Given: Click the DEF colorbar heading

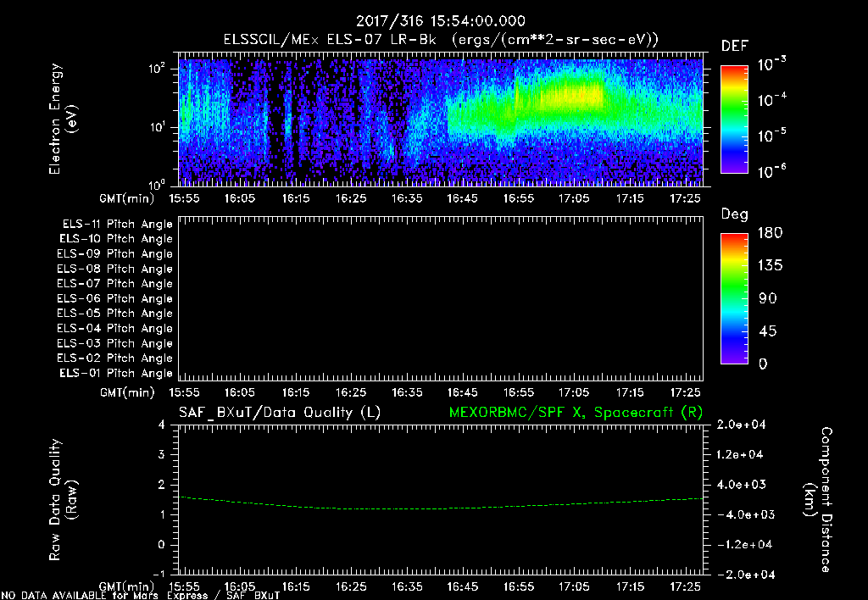Looking at the screenshot, I should pyautogui.click(x=735, y=47).
